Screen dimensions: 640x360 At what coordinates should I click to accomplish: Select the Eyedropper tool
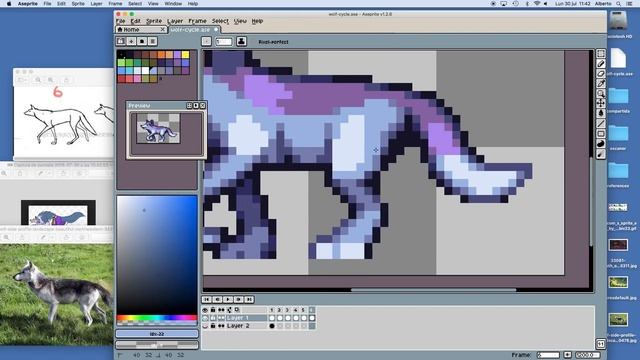pos(600,84)
